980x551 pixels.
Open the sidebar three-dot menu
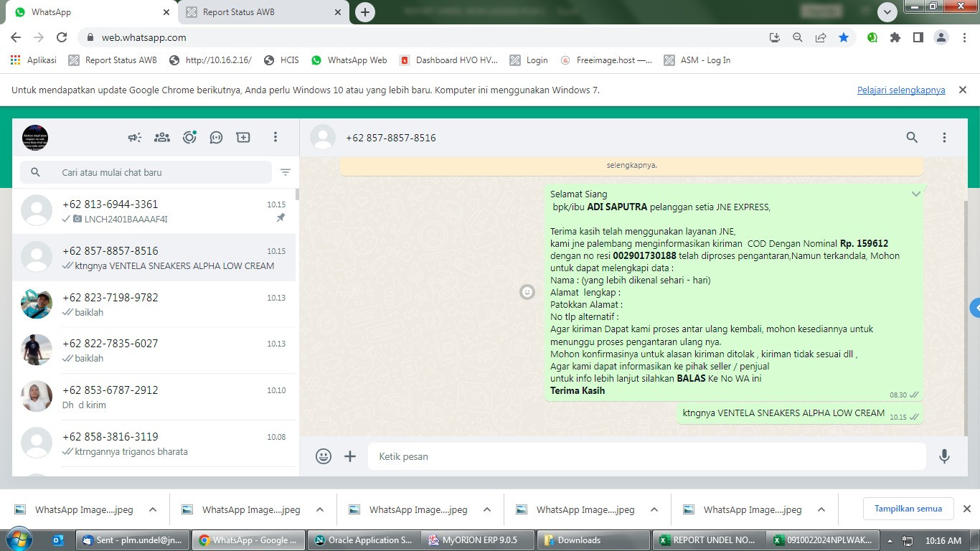tap(275, 137)
